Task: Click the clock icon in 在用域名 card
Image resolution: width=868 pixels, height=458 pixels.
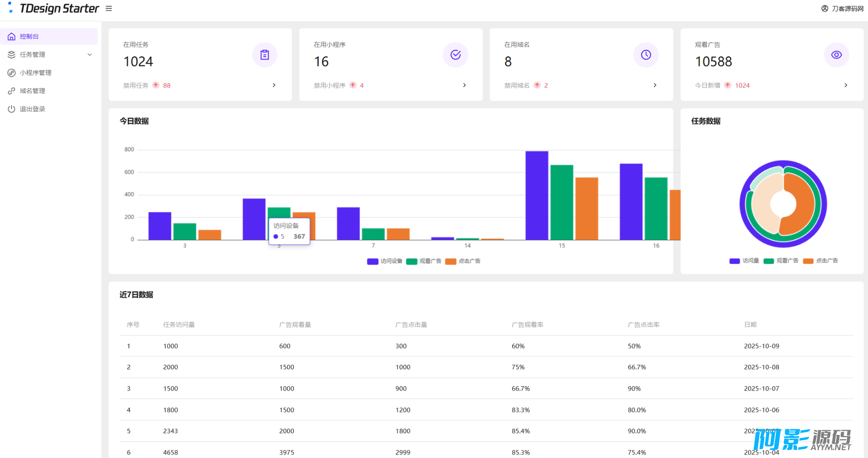Action: tap(646, 55)
